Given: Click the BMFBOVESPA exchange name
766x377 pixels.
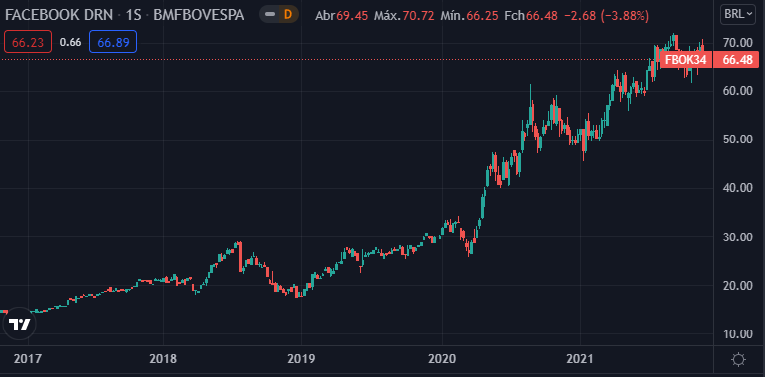Looking at the screenshot, I should (198, 15).
